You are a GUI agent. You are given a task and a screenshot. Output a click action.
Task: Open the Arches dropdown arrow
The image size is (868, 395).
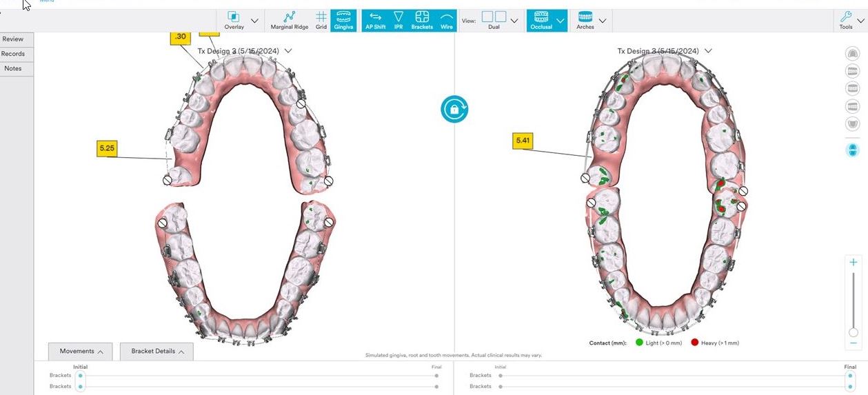[x=603, y=21]
